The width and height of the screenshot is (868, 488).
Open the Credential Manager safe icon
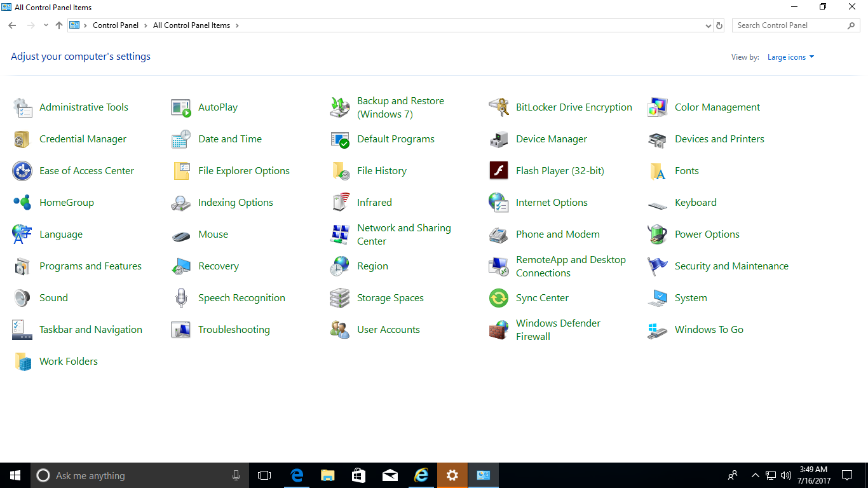(22, 139)
